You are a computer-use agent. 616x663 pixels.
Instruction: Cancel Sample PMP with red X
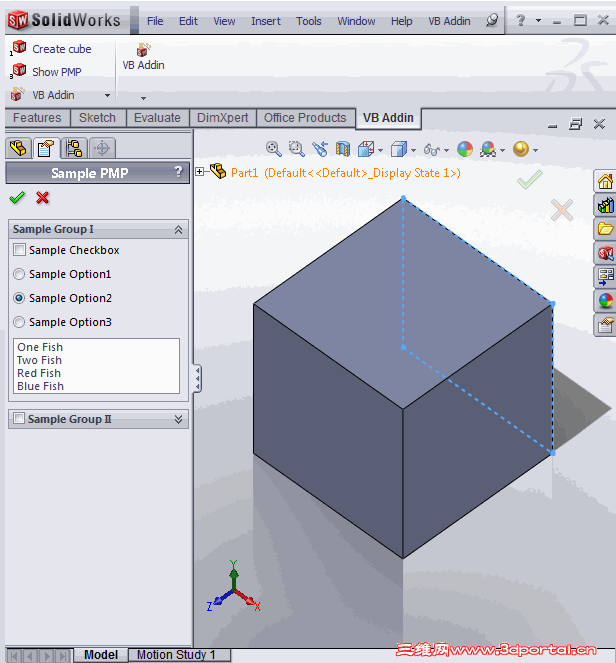pos(42,197)
